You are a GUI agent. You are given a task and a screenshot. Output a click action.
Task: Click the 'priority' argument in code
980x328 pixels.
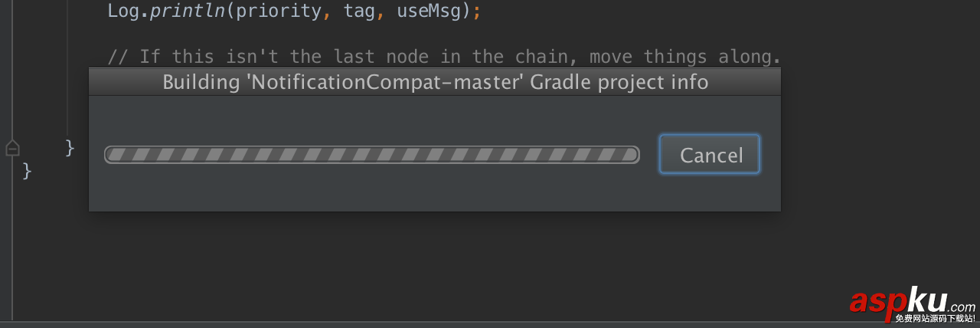(x=279, y=11)
